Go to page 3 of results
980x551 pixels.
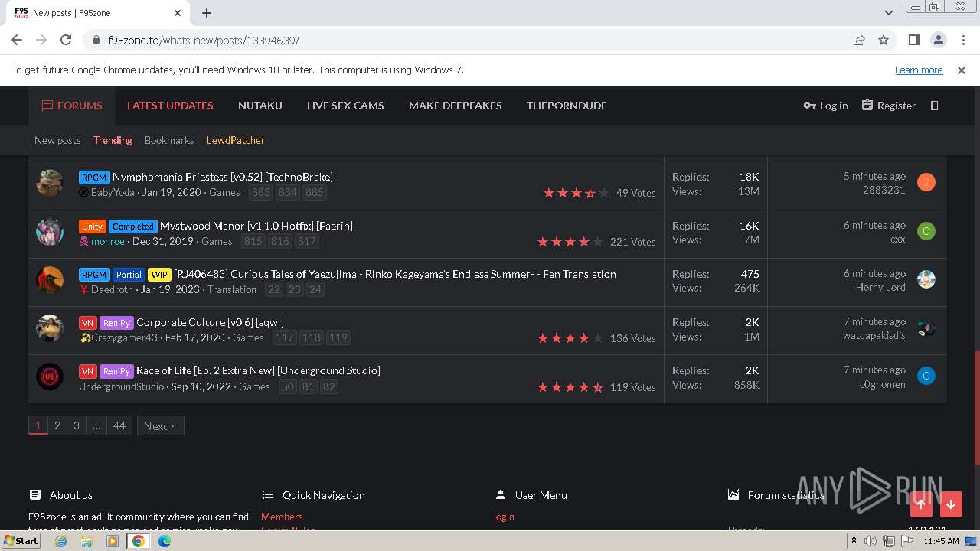pos(76,425)
